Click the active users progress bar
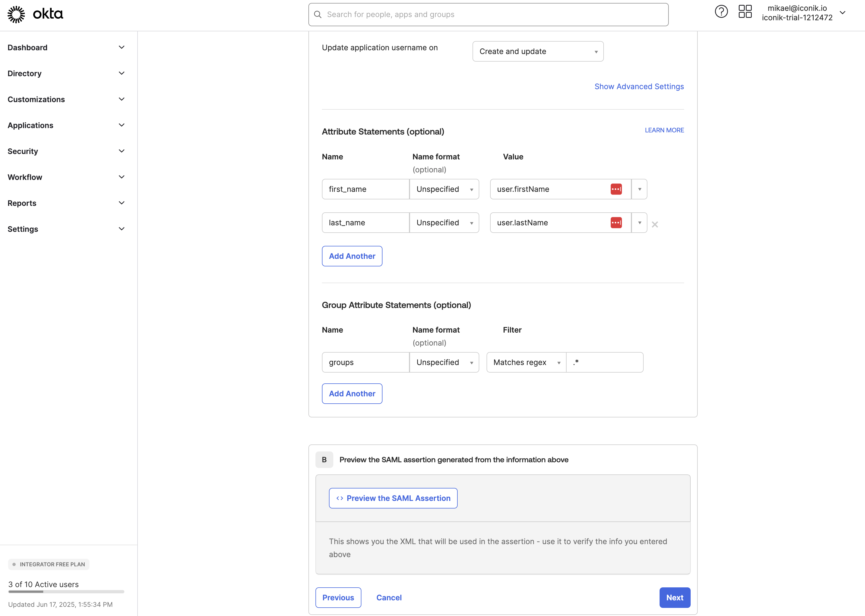865x616 pixels. [x=66, y=591]
